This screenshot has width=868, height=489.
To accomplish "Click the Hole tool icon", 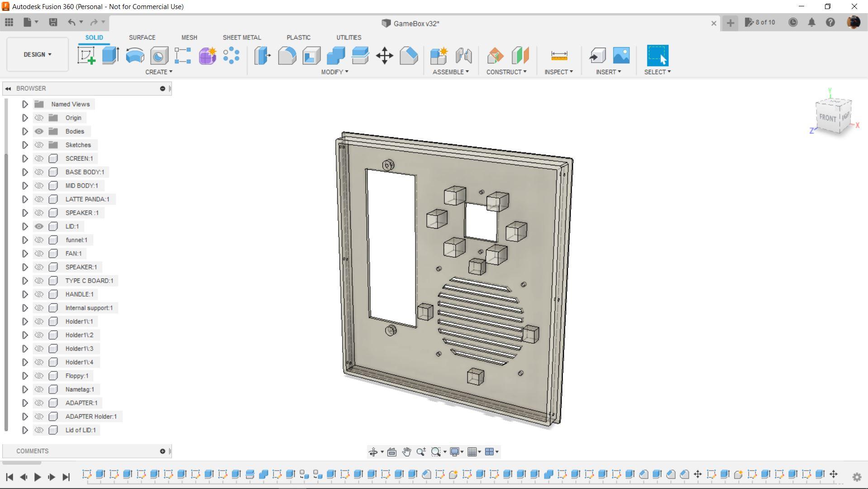I will (x=159, y=56).
